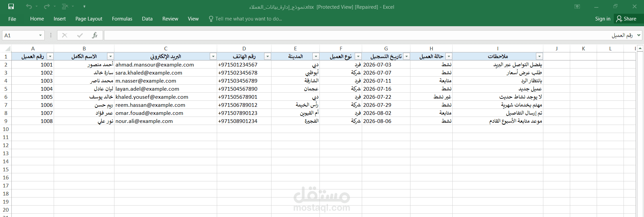The height and width of the screenshot is (217, 644).
Task: Open filter dropdown for نوع العميل column
Action: tap(358, 56)
